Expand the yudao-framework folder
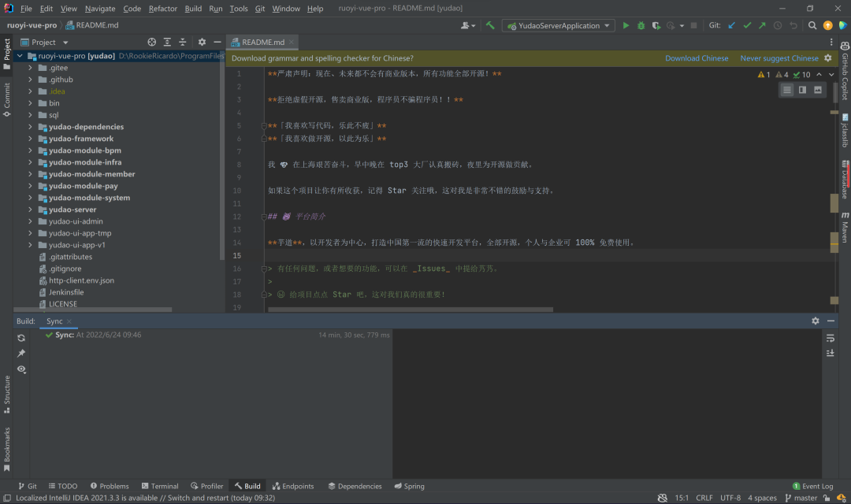 click(30, 139)
